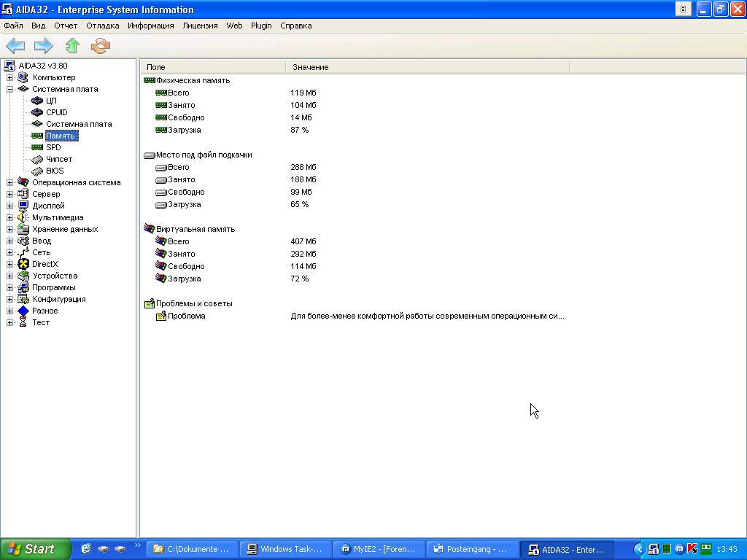
Task: Click swap file total 288 Мб
Action: [x=303, y=167]
